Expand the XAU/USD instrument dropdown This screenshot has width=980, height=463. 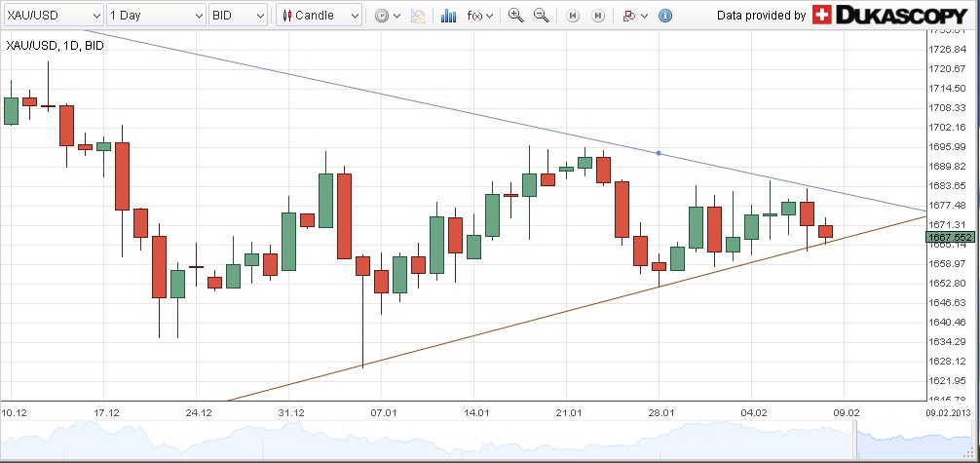53,16
